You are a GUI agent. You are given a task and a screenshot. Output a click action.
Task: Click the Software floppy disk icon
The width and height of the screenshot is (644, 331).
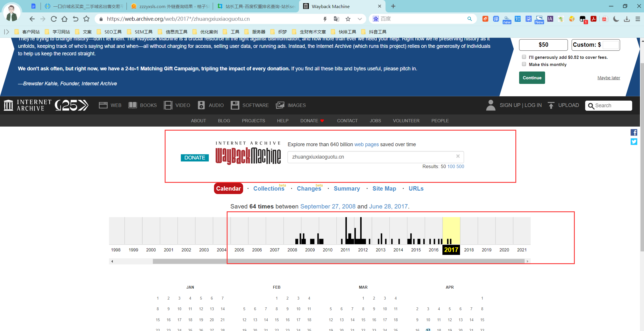235,105
